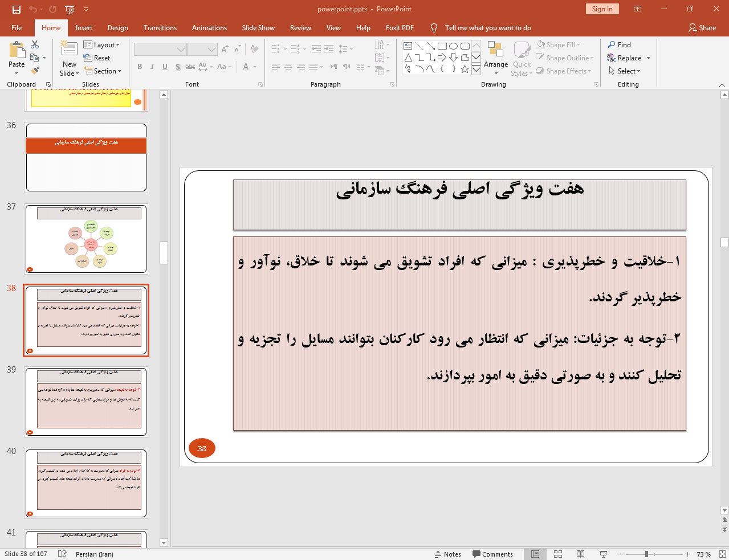Click the Sign in button
This screenshot has height=560, width=729.
[x=602, y=9]
